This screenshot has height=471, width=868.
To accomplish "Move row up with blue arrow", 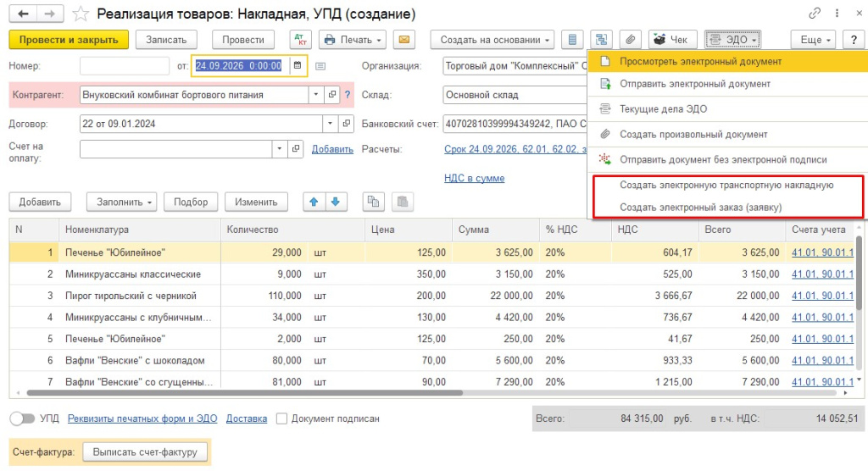I will click(x=314, y=202).
